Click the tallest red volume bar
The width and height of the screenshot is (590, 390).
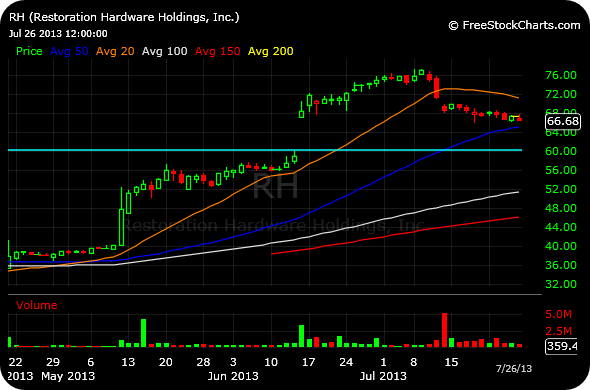[444, 330]
